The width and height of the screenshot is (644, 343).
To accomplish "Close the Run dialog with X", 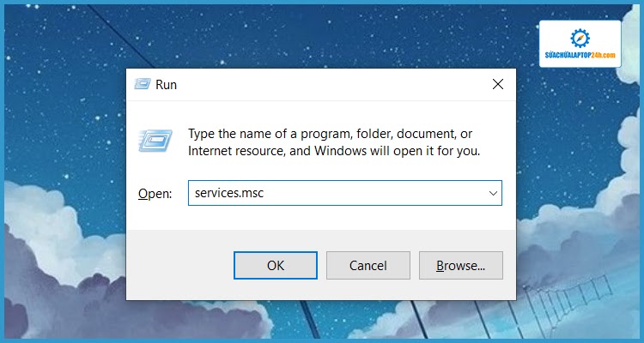I will click(497, 85).
